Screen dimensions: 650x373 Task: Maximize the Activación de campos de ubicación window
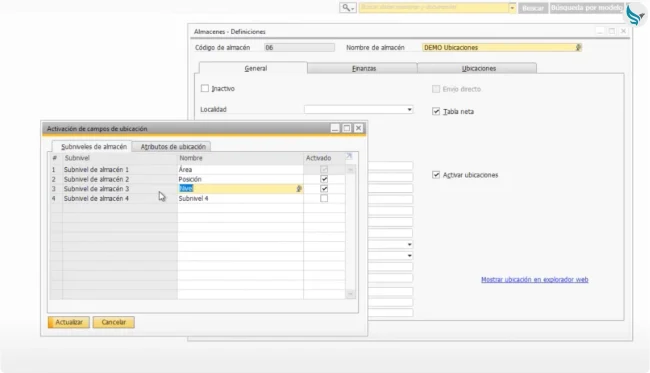tap(347, 128)
